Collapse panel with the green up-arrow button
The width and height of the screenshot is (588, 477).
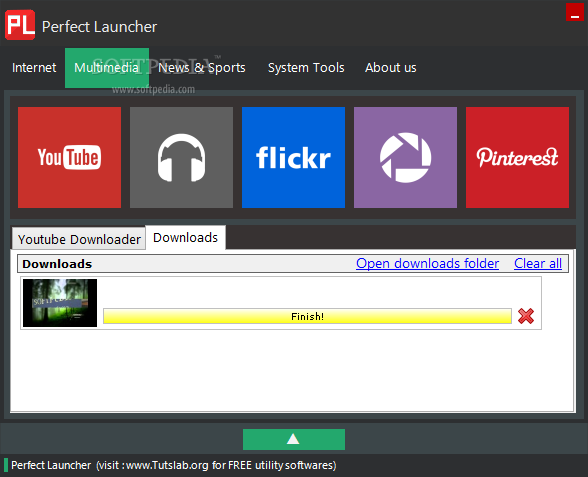pyautogui.click(x=294, y=439)
